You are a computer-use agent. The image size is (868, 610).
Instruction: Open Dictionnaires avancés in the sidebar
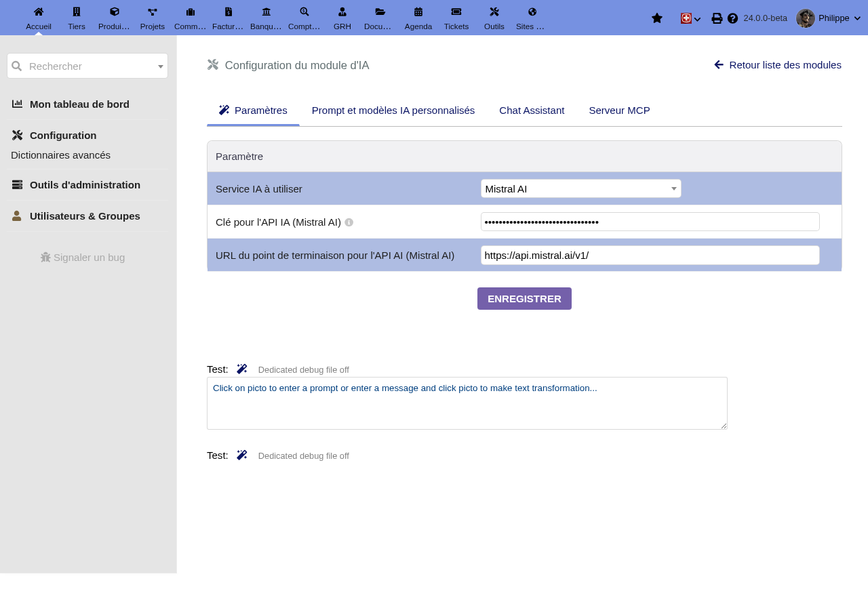[61, 155]
